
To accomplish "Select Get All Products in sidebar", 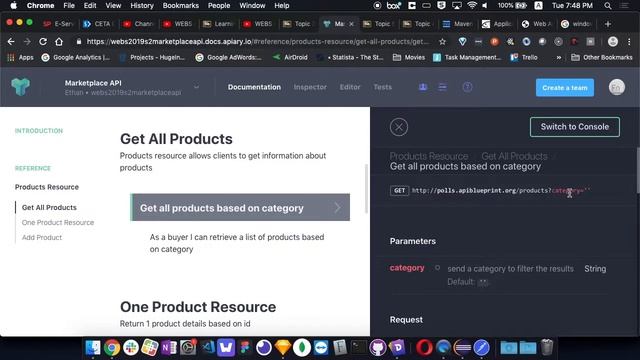I will tap(49, 207).
